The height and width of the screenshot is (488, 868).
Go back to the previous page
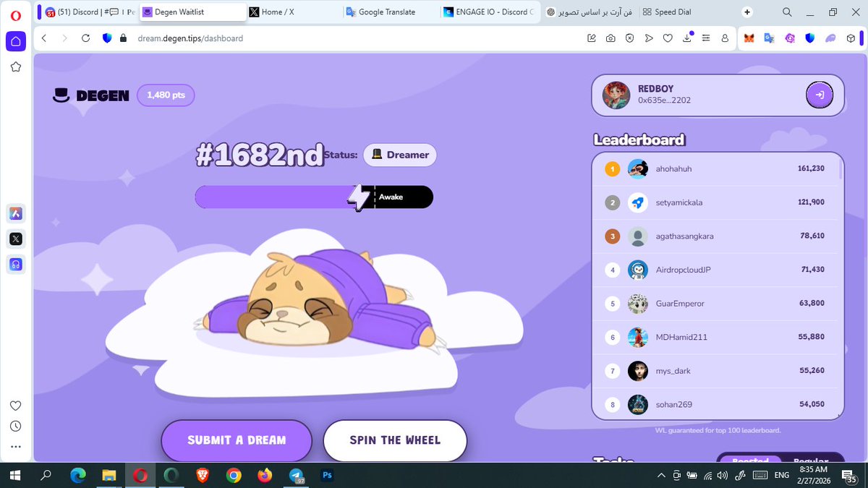click(x=45, y=38)
